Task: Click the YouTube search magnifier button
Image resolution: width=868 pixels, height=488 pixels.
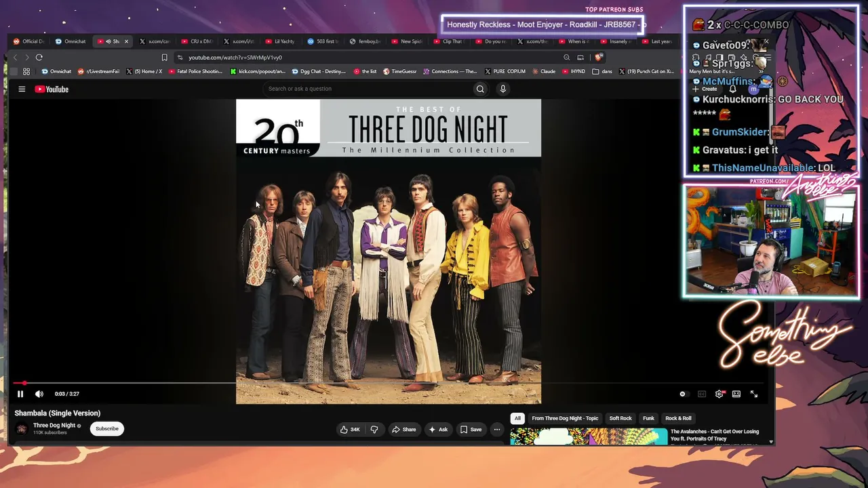Action: tap(480, 89)
